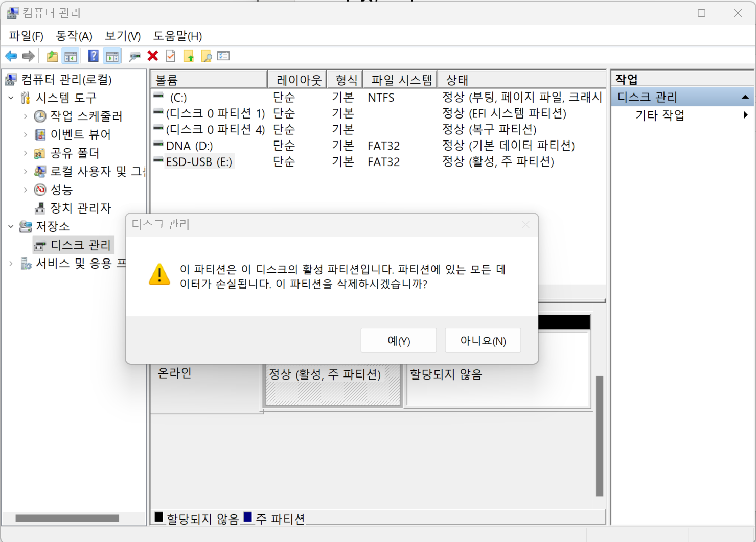Click the Device Manager icon in tree
Screen dimensions: 756x542
click(40, 208)
